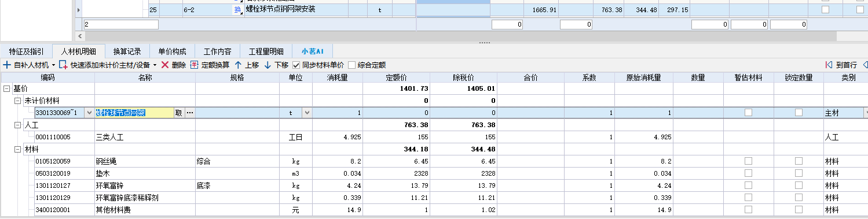Click the 编码 column header
The image size is (868, 219).
pyautogui.click(x=47, y=78)
